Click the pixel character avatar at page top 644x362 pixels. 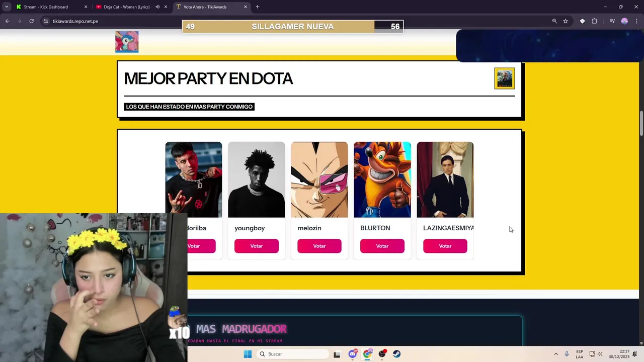(x=127, y=41)
